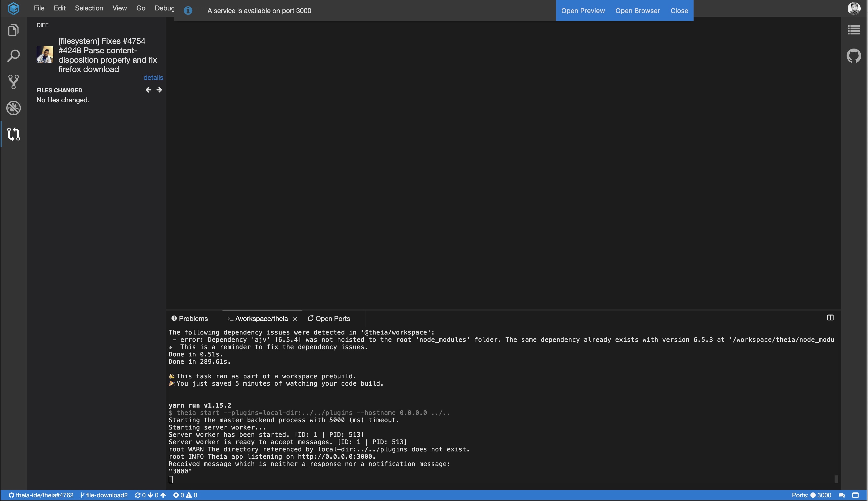The height and width of the screenshot is (501, 868).
Task: Open the chat feedback icon in status bar
Action: pyautogui.click(x=841, y=495)
